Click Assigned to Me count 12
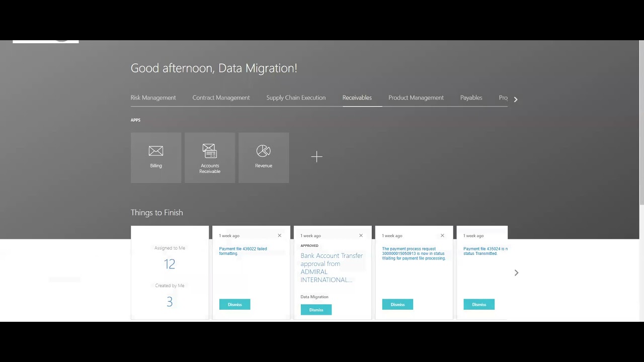Image resolution: width=644 pixels, height=362 pixels. pyautogui.click(x=170, y=264)
